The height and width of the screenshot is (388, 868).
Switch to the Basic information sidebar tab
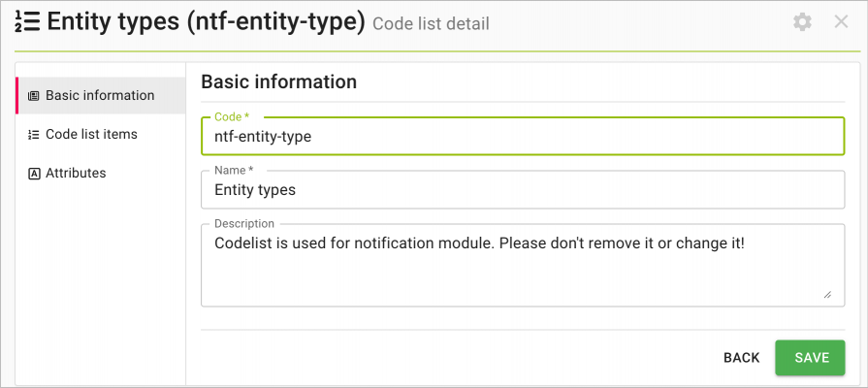101,95
